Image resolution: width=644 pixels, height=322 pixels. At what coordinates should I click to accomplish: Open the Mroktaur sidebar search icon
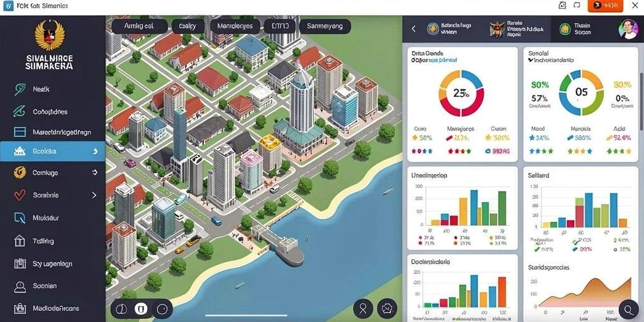click(19, 218)
